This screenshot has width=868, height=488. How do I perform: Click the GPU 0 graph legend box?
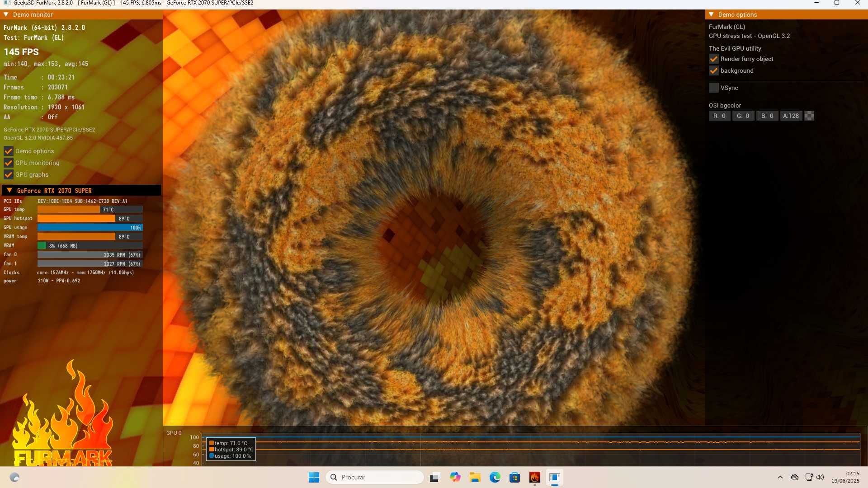click(x=231, y=449)
